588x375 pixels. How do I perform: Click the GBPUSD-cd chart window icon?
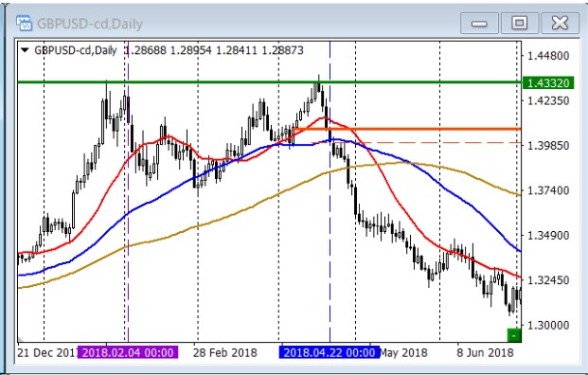(x=24, y=24)
